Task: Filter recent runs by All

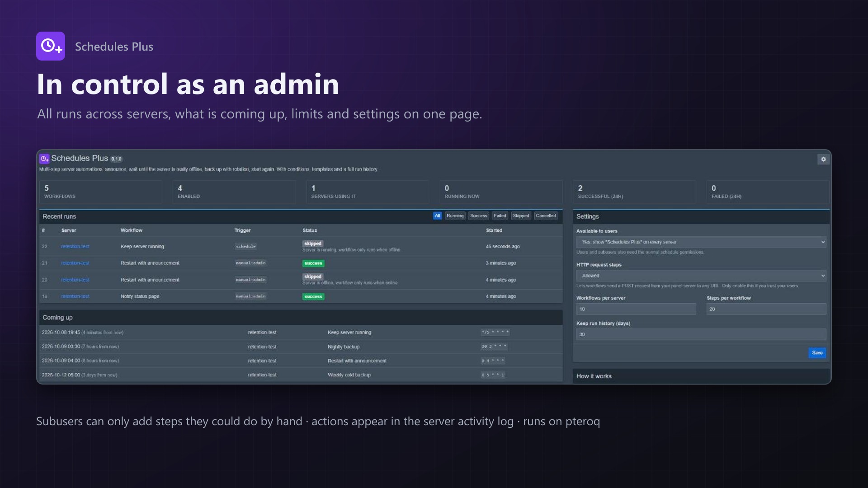Action: (x=437, y=216)
